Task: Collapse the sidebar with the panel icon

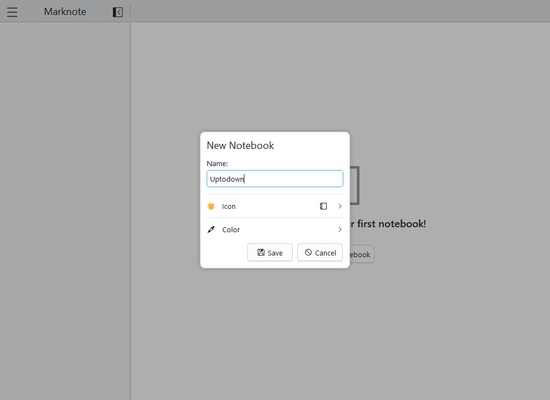Action: (x=118, y=12)
